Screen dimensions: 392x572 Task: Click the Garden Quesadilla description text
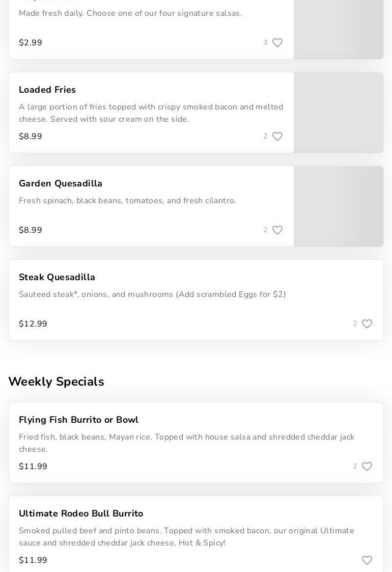point(127,201)
